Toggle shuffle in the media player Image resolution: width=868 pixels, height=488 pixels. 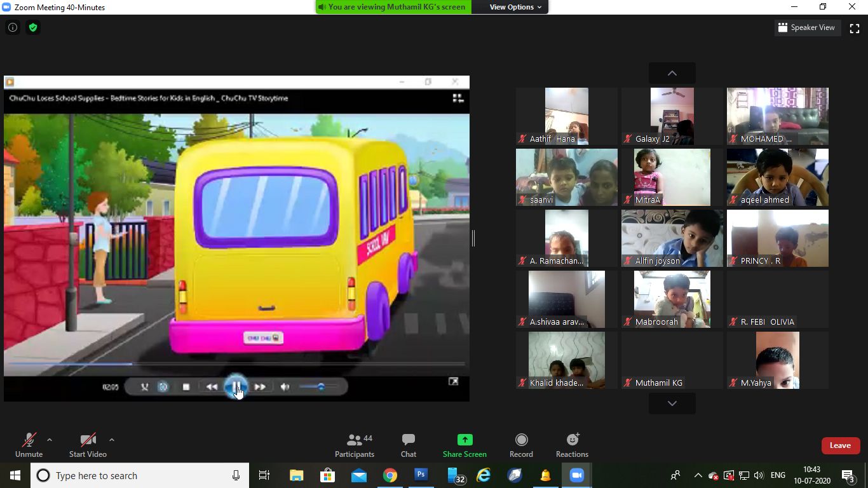tap(144, 386)
